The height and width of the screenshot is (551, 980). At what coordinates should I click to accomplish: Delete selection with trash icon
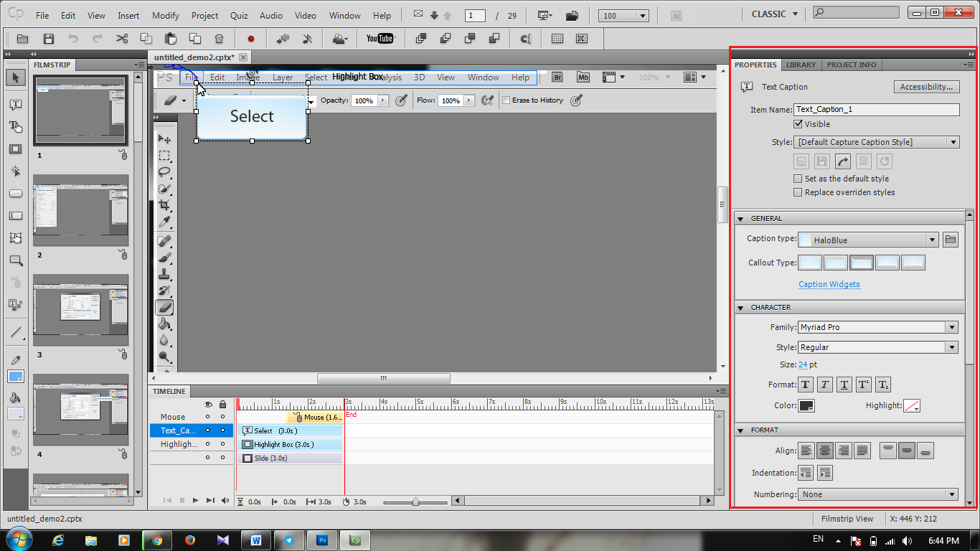(220, 39)
